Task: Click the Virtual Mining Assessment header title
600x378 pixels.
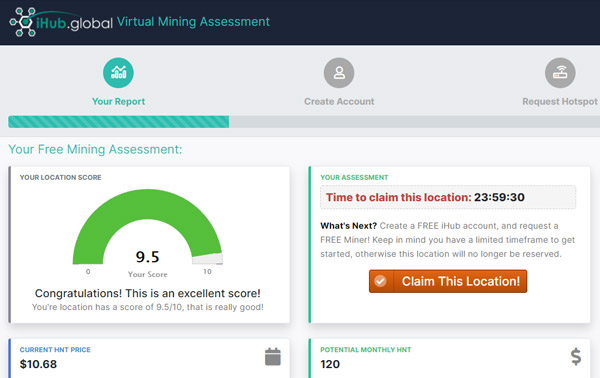Action: pos(193,22)
